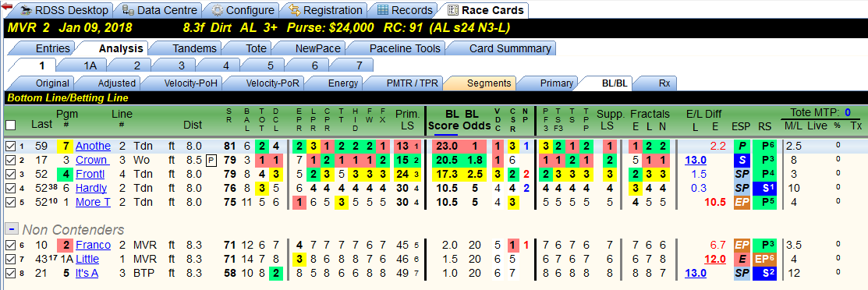Click the Registration arrows icon
The width and height of the screenshot is (868, 290).
[294, 10]
